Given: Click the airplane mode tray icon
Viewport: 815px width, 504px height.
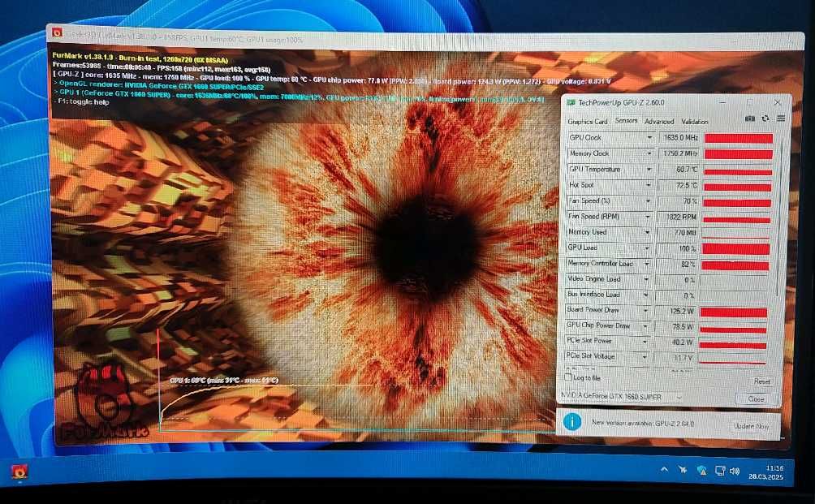Looking at the screenshot, I should [683, 470].
